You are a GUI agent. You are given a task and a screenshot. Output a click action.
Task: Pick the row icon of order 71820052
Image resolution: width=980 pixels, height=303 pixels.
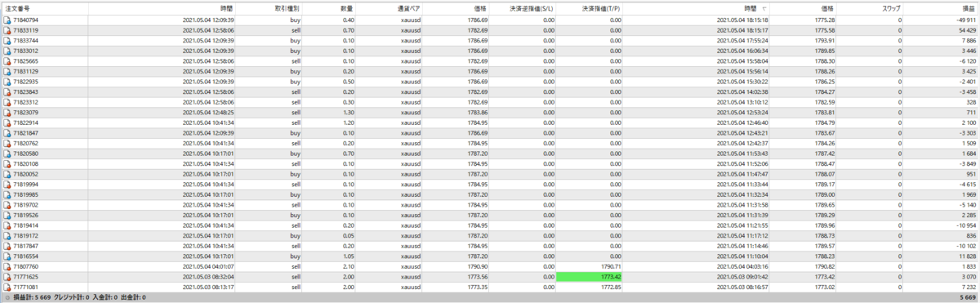pyautogui.click(x=7, y=174)
